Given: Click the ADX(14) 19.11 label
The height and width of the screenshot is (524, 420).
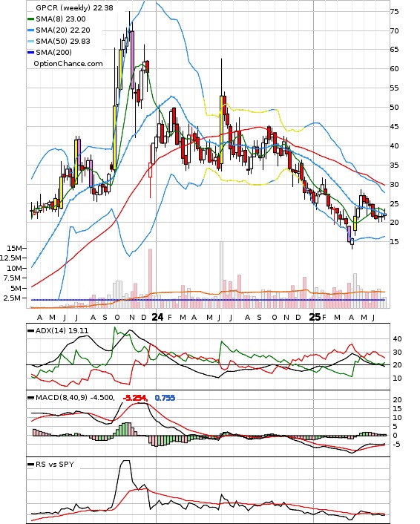Looking at the screenshot, I should (62, 331).
